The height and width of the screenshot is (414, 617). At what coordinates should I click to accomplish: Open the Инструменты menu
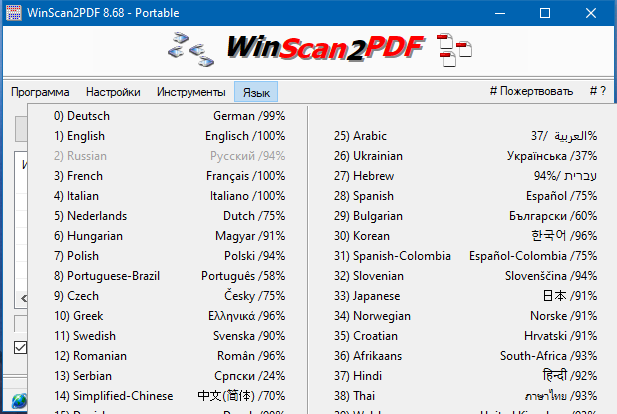(x=191, y=92)
